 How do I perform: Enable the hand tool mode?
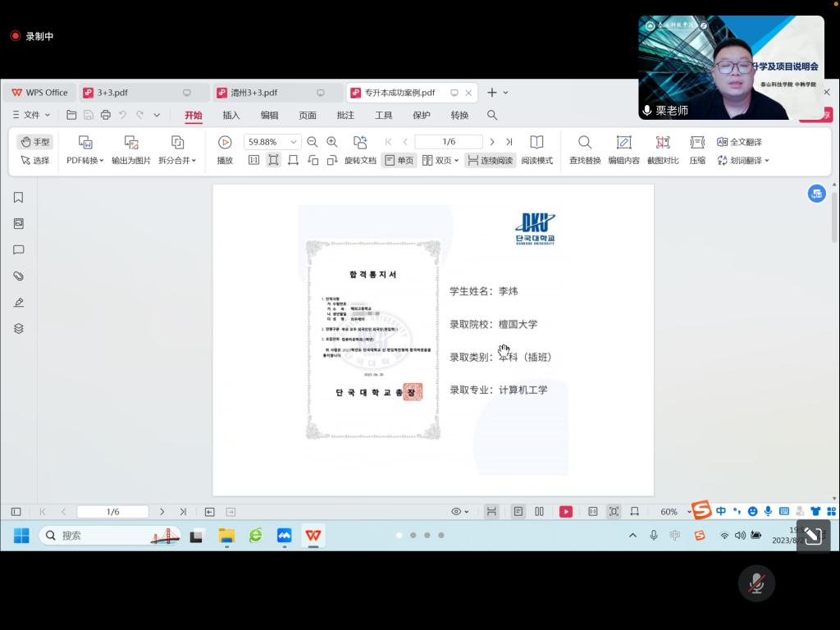(x=35, y=142)
